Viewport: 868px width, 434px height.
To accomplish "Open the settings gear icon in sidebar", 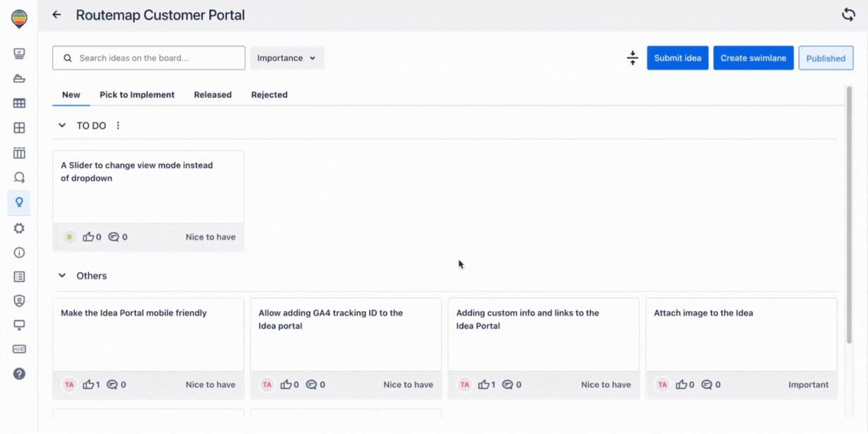I will pos(19,228).
